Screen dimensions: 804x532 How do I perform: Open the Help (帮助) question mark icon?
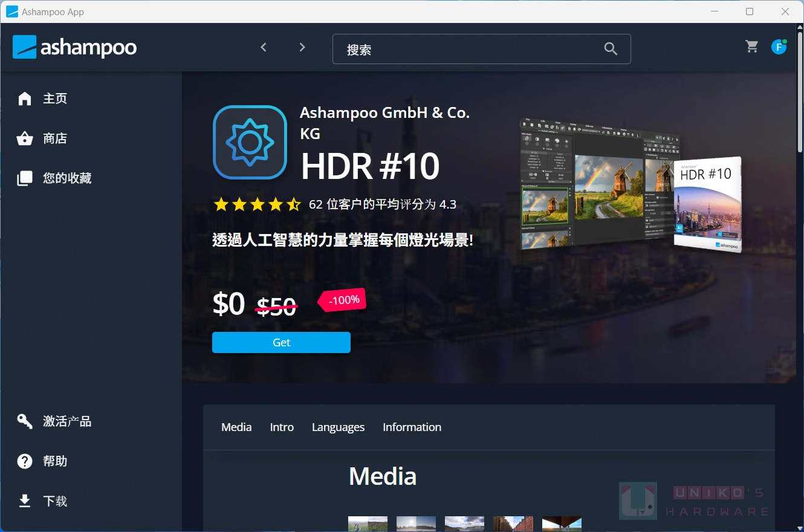tap(25, 461)
